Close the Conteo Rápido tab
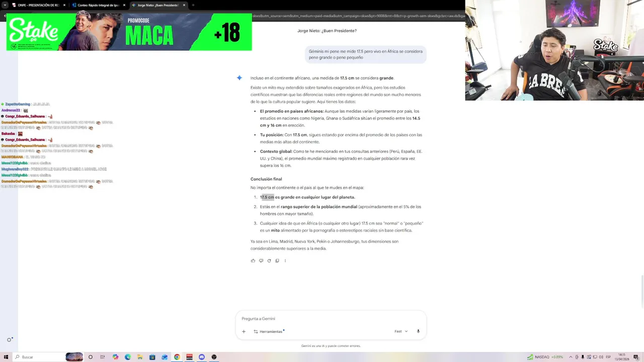 pos(124,5)
